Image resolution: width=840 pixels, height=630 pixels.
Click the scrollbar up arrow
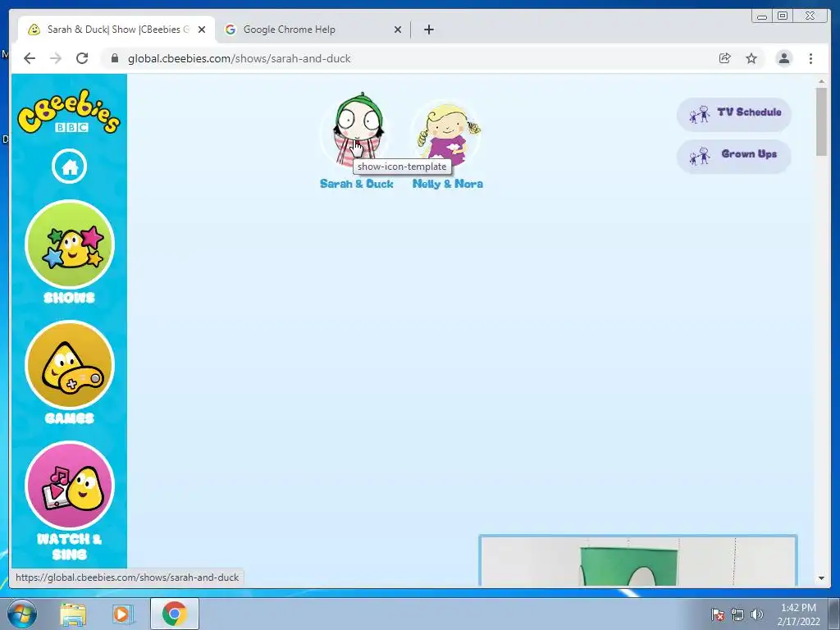coord(821,81)
